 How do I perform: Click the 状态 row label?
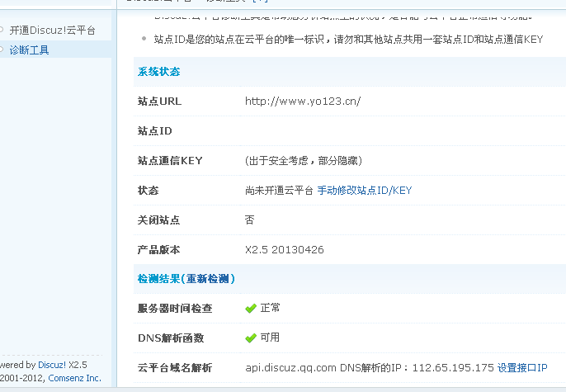pos(148,191)
